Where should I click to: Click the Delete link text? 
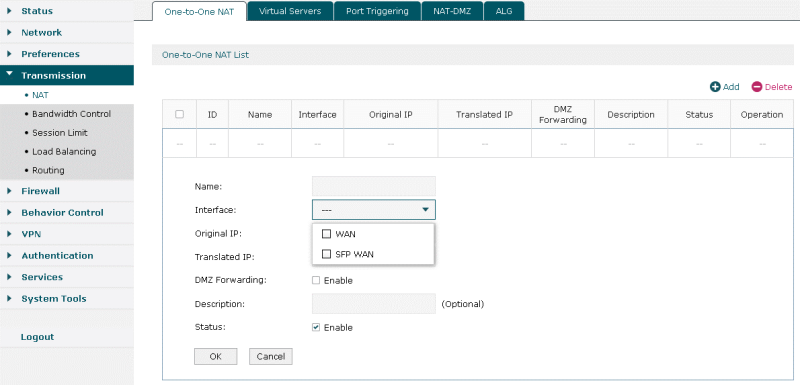(779, 87)
